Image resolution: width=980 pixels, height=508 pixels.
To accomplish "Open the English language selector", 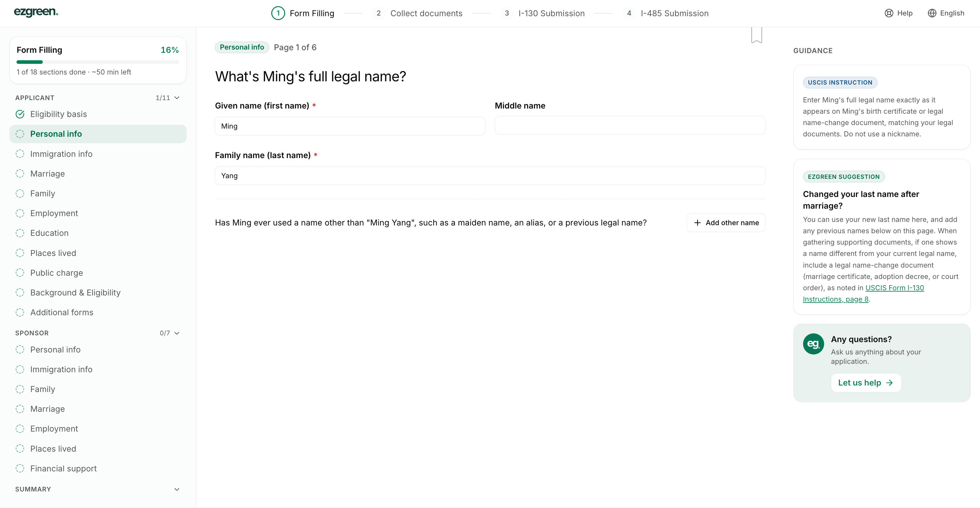I will (x=946, y=13).
